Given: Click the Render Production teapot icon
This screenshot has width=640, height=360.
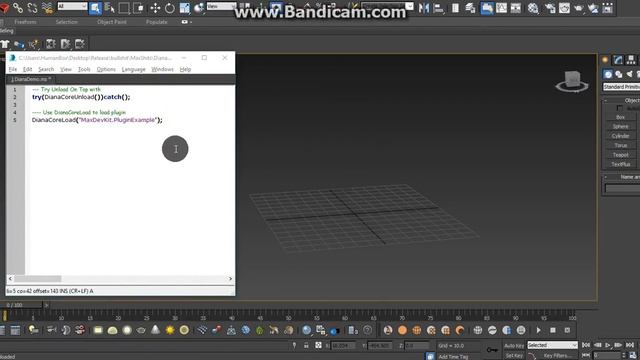Looking at the screenshot, I should tap(579, 7).
